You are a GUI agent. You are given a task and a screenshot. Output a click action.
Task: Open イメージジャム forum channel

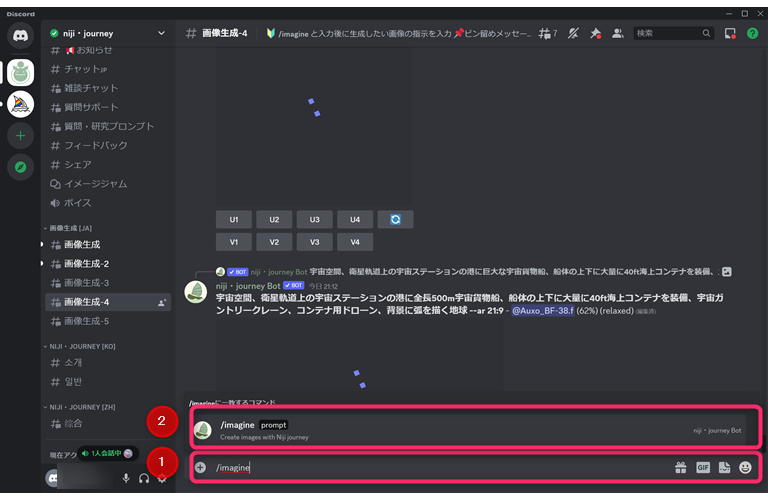click(x=108, y=184)
